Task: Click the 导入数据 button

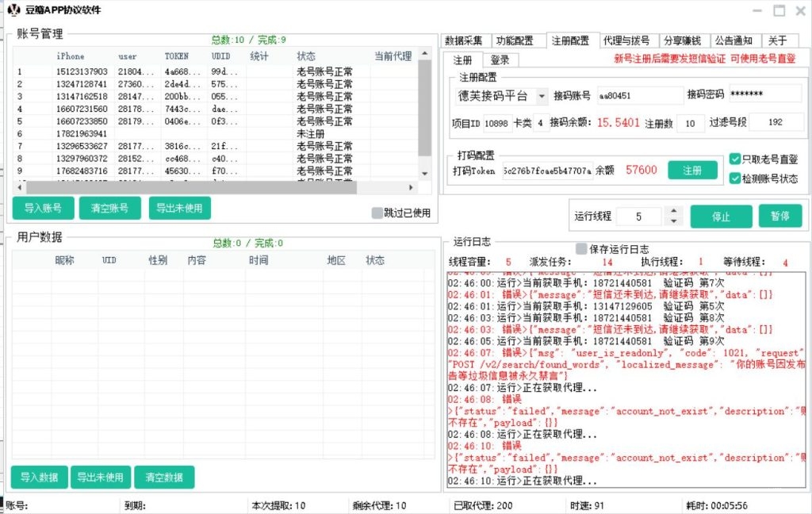Action: pyautogui.click(x=40, y=478)
